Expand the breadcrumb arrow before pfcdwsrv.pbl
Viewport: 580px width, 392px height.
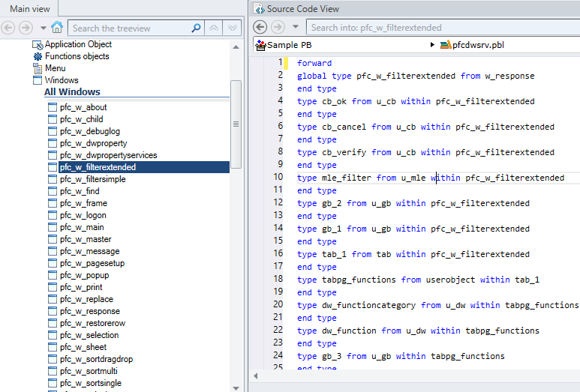[x=432, y=45]
